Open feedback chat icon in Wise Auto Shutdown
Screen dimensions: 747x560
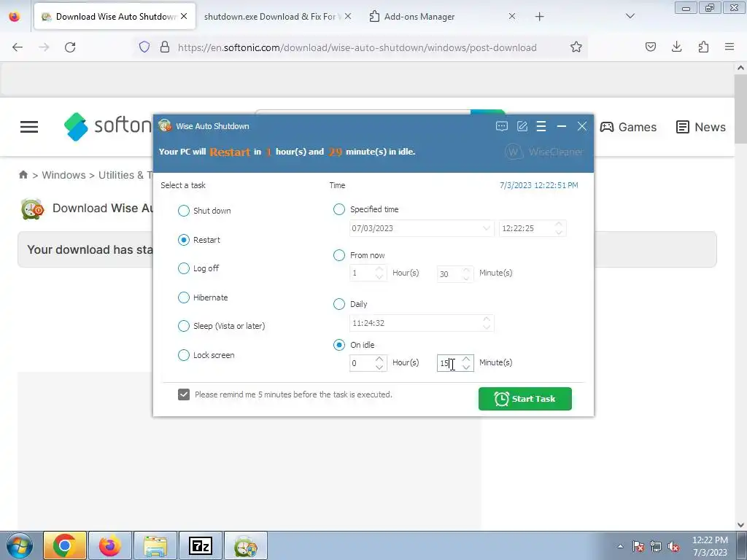pyautogui.click(x=502, y=126)
